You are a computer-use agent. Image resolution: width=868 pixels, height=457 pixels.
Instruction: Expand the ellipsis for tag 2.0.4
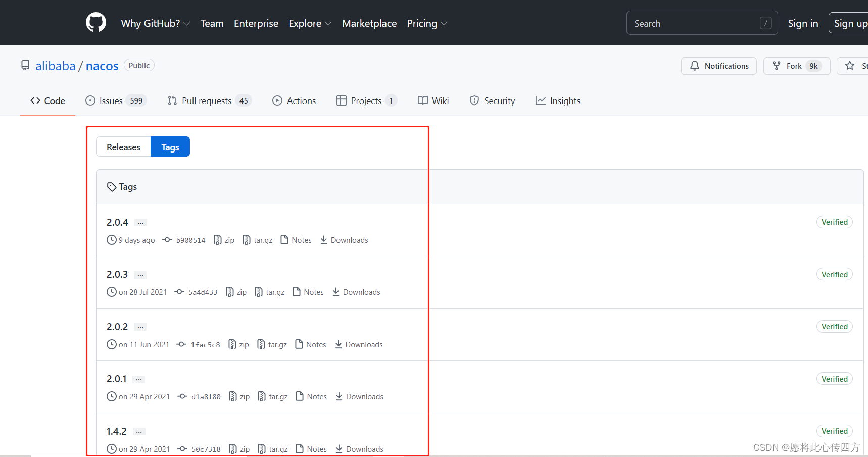141,223
